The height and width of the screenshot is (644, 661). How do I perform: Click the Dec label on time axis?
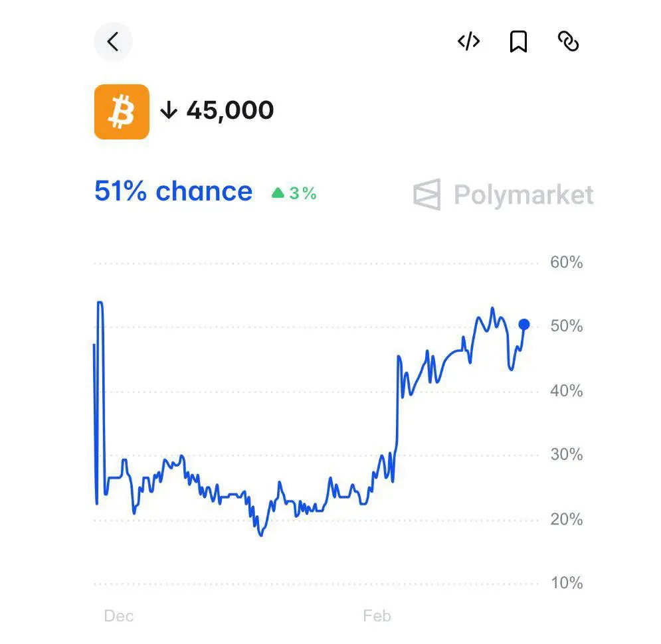(x=119, y=615)
